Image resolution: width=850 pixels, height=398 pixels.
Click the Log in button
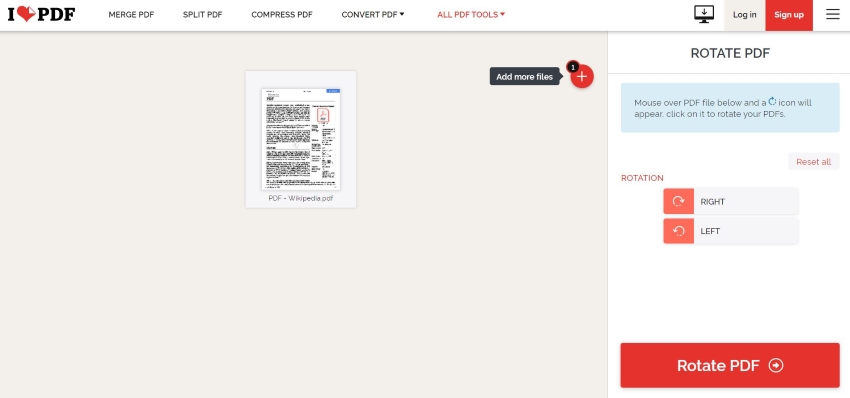tap(744, 15)
